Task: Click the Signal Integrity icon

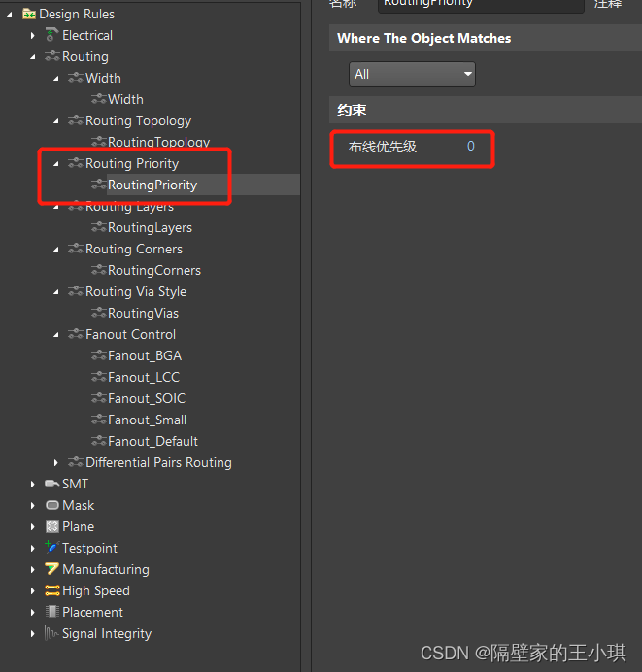Action: pos(51,633)
